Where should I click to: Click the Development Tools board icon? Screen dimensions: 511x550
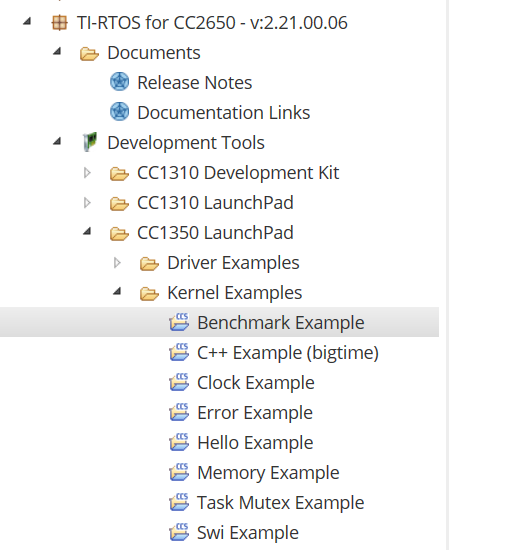pos(90,142)
